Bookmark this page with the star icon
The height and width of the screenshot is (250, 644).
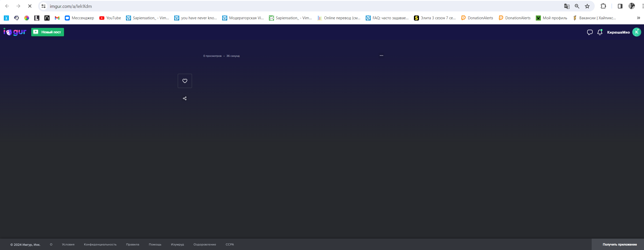(587, 6)
